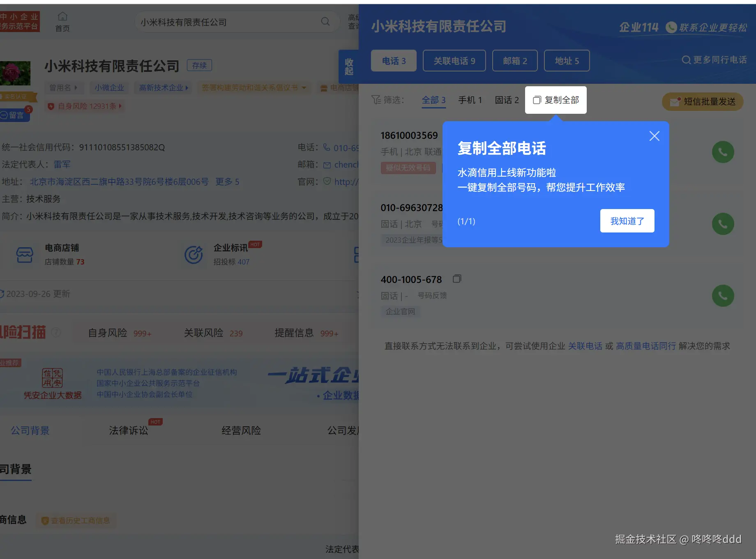This screenshot has height=559, width=756.
Task: Click the 小微企业 tag
Action: pos(109,87)
